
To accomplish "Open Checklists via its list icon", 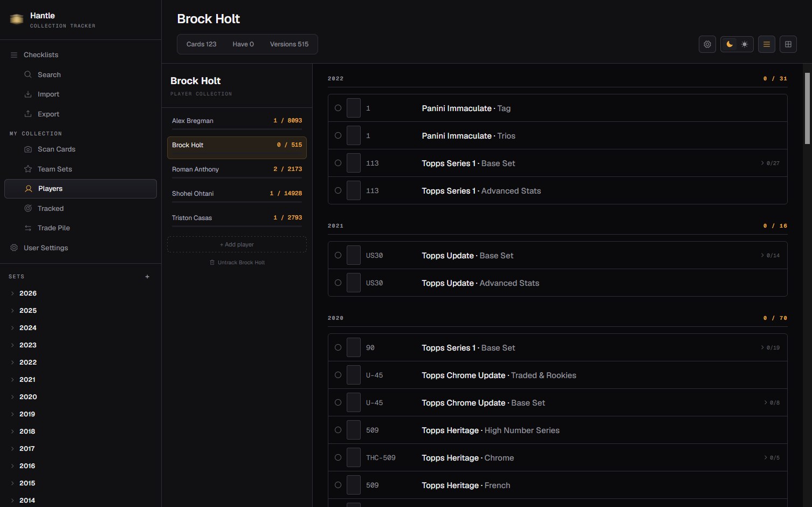I will tap(14, 55).
